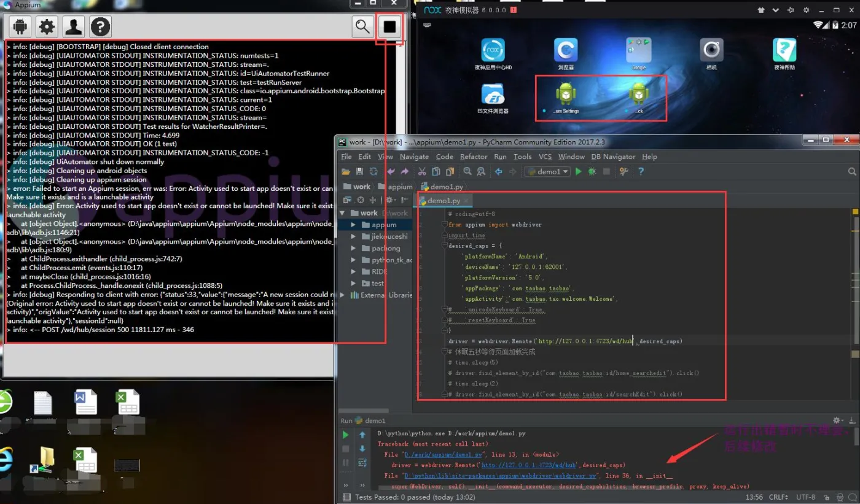Click PyCharm Save All toolbar icon
Screen dimensions: 860x504
(x=359, y=172)
